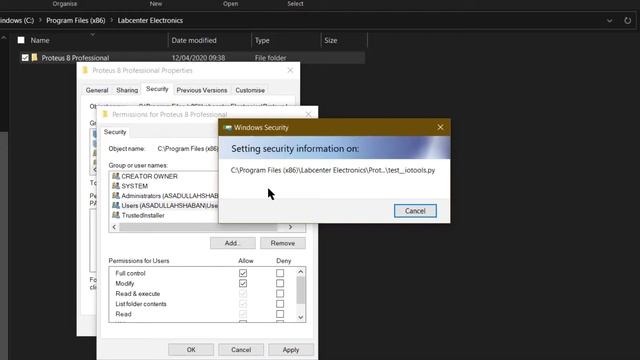640x360 pixels.
Task: Toggle Allow checkbox for Full control
Action: coord(243,273)
